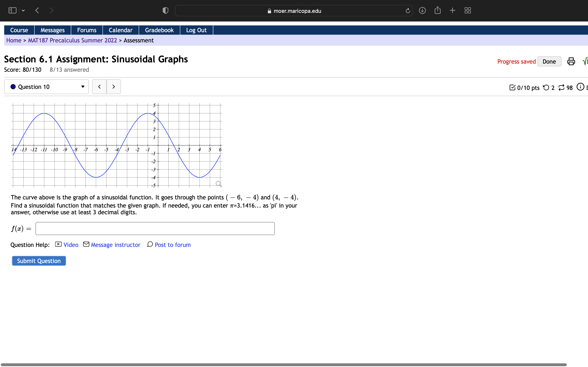588x367 pixels.
Task: Open the Gradebook menu item
Action: [x=159, y=30]
